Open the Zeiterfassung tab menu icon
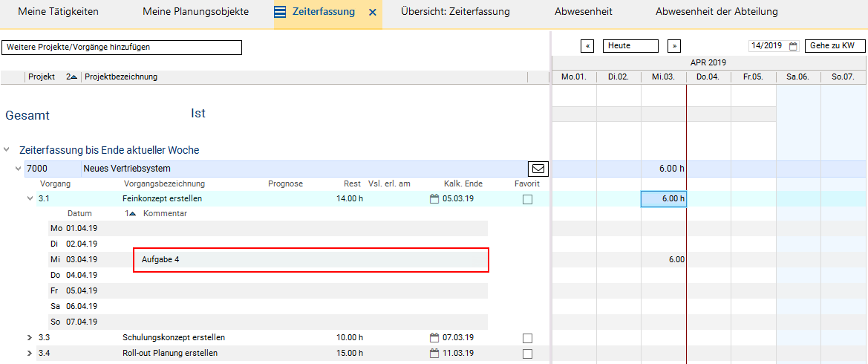The height and width of the screenshot is (364, 868). (x=280, y=12)
